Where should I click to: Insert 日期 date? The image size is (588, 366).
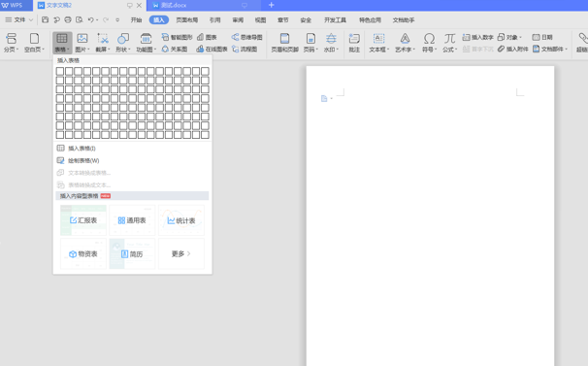(x=542, y=37)
